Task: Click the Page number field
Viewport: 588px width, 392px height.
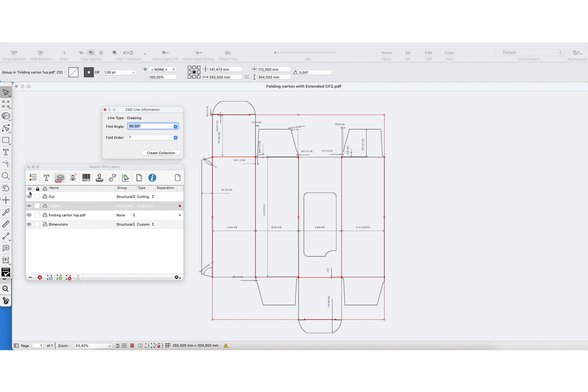Action: tap(38, 345)
